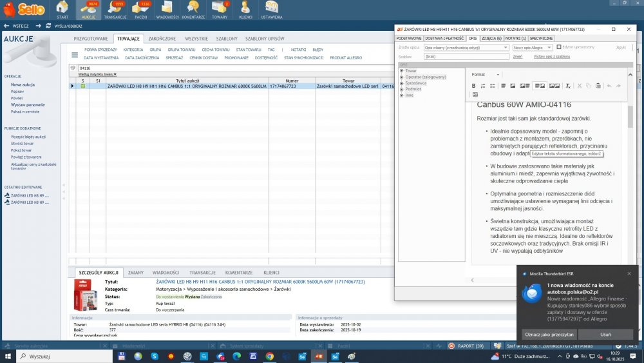Open the Paczki module in top toolbar
This screenshot has height=363, width=644.
coord(141,10)
